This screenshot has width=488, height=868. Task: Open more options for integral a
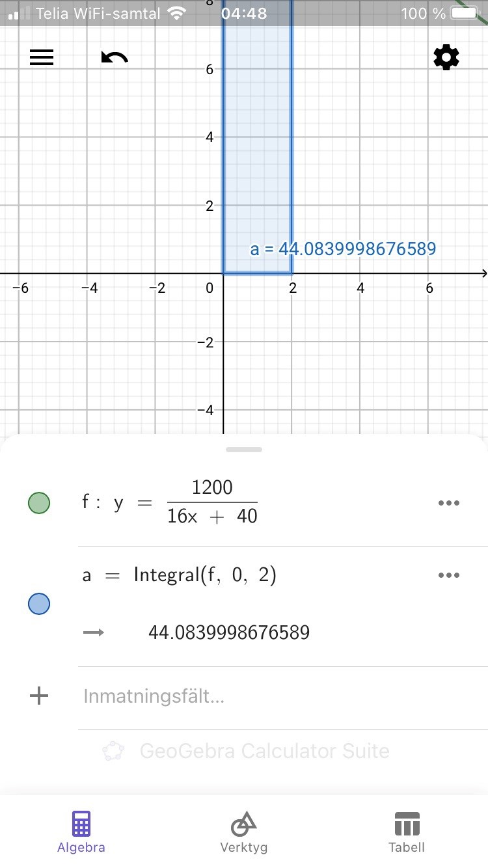point(449,575)
